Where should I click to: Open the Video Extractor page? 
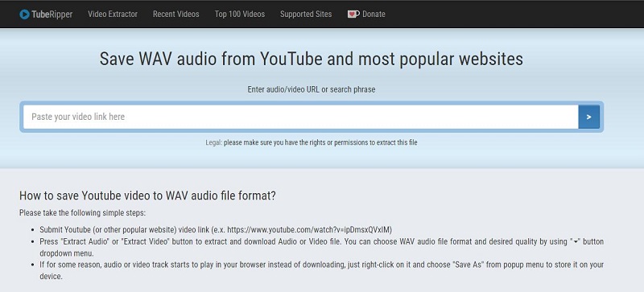tap(113, 14)
